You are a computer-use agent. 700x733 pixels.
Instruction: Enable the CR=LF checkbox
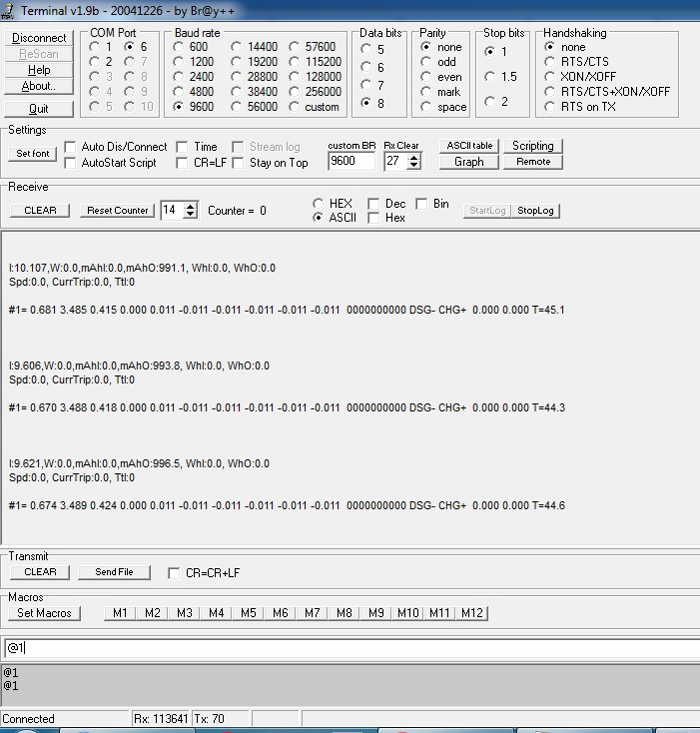click(183, 163)
